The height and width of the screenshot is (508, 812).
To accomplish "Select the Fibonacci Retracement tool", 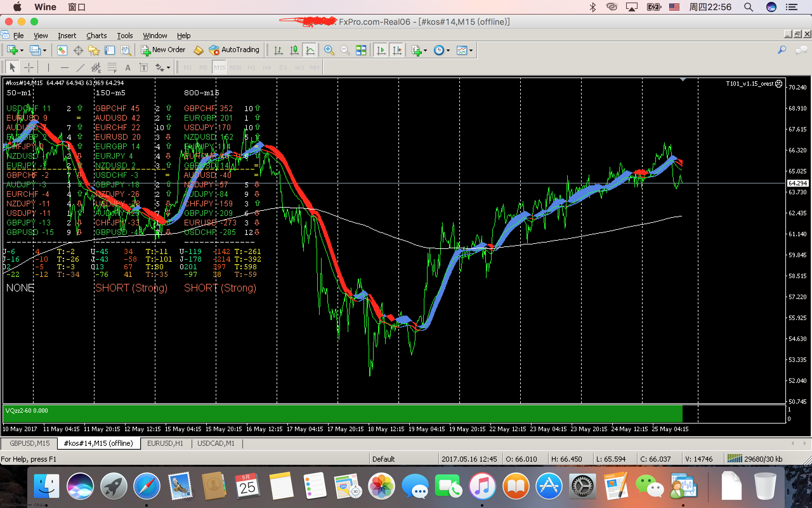I will click(x=112, y=68).
